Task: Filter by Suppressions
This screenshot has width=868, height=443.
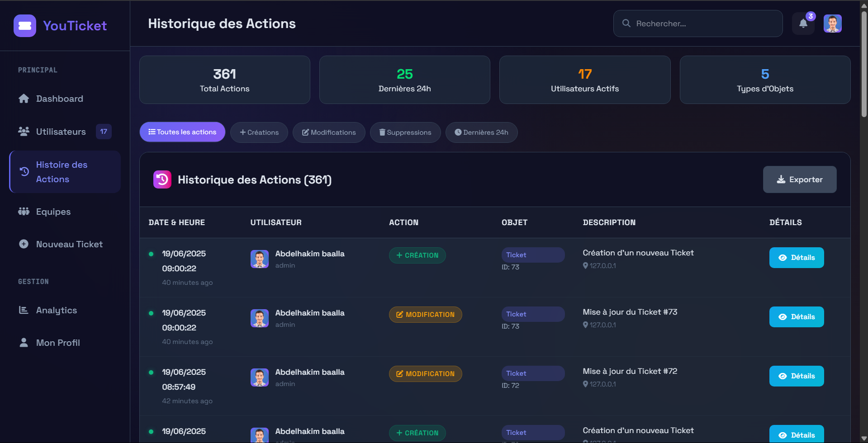Action: click(x=405, y=132)
